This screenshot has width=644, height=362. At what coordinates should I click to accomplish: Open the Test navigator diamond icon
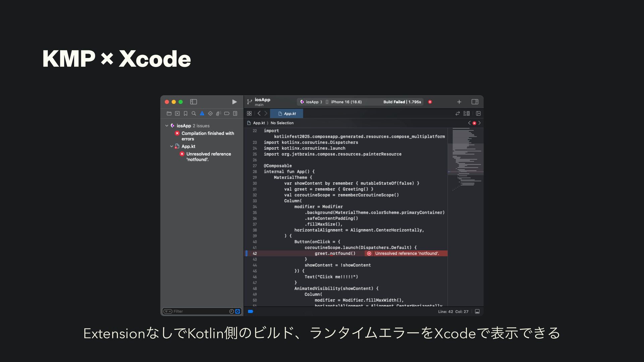tap(210, 114)
